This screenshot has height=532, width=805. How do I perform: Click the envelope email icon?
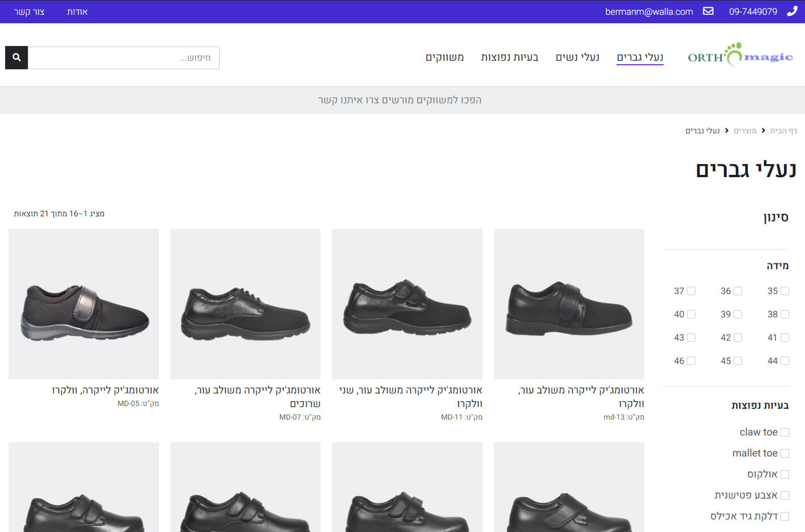point(708,11)
